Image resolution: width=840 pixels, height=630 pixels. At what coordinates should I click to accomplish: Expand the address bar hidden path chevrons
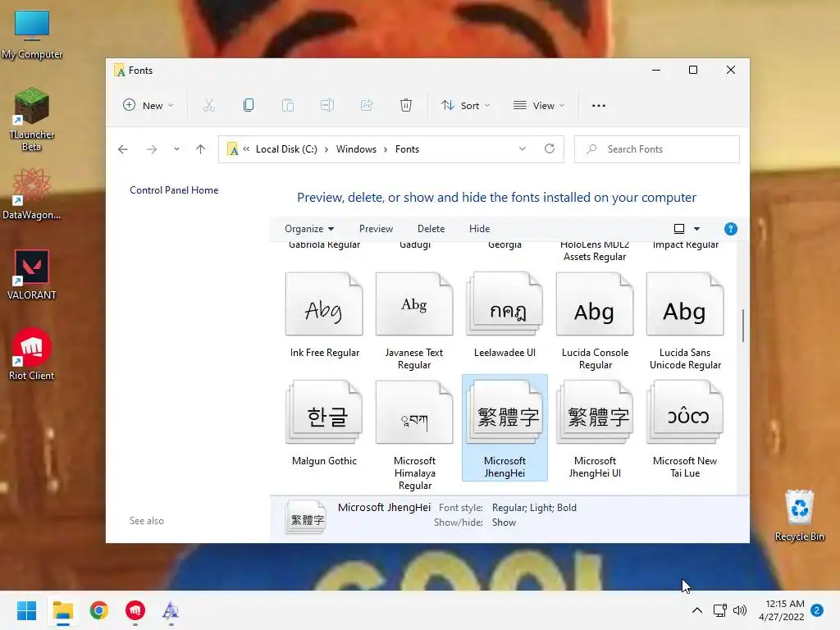point(246,149)
